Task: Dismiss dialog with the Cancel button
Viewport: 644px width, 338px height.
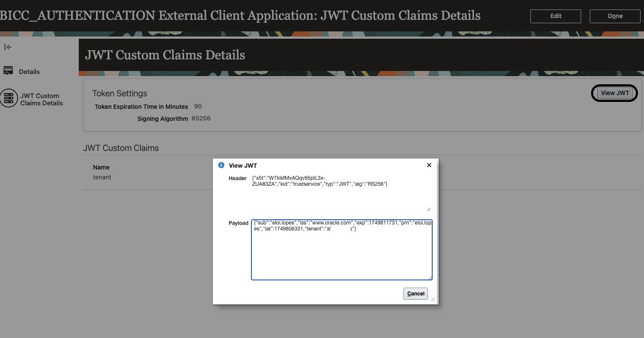Action: pyautogui.click(x=415, y=293)
